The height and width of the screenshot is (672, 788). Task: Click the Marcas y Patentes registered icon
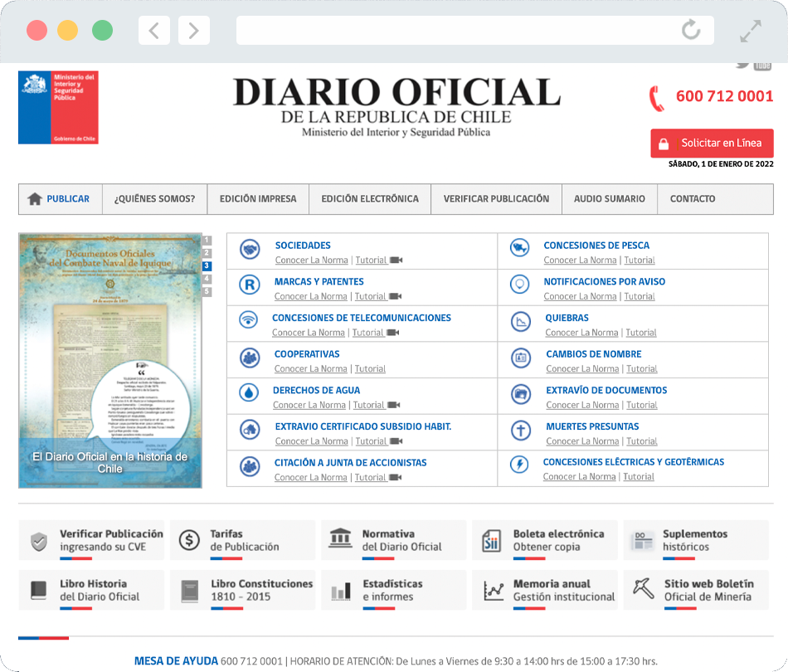[250, 285]
